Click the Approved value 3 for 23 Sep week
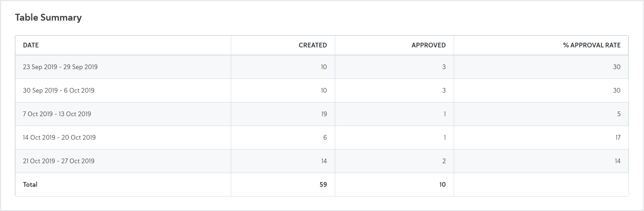Screen dimensions: 644x211 [x=444, y=67]
